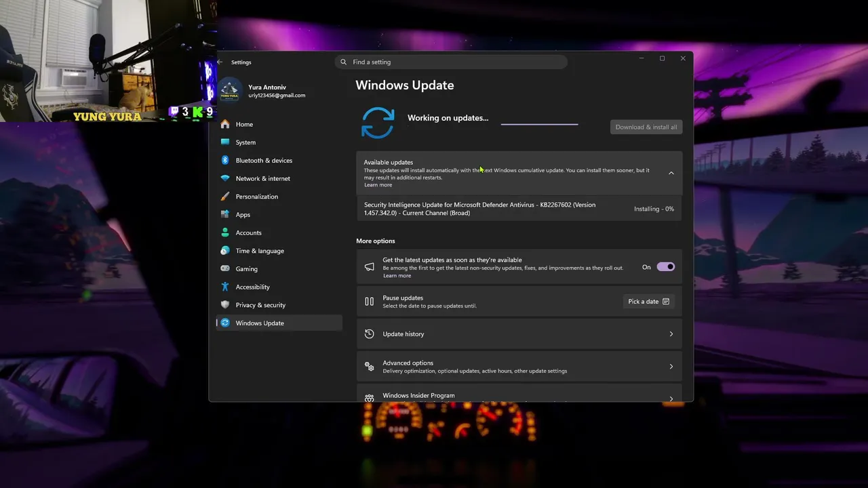Click the Download & install all button
This screenshot has width=868, height=488.
(x=646, y=127)
